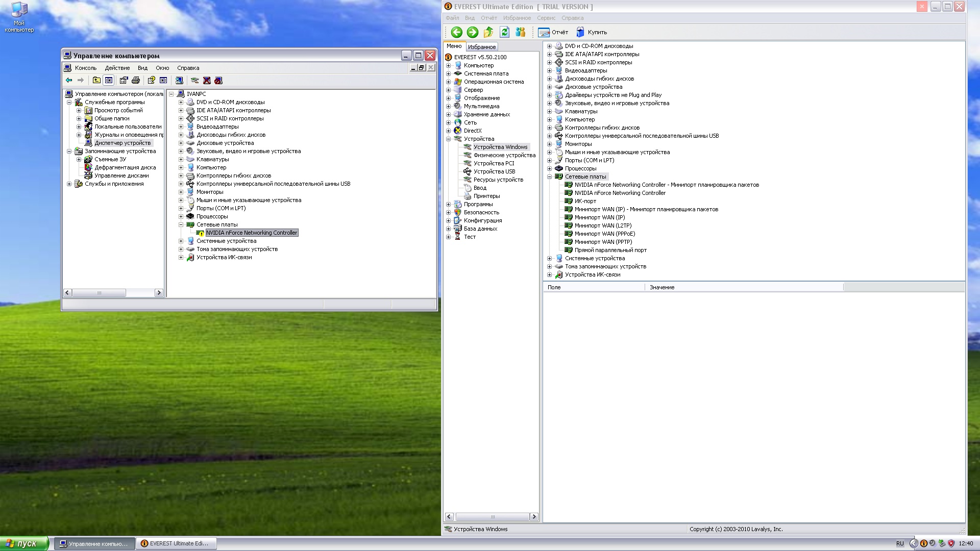
Task: Switch to EVEREST Ultimate Edition taskbar button
Action: [x=177, y=544]
